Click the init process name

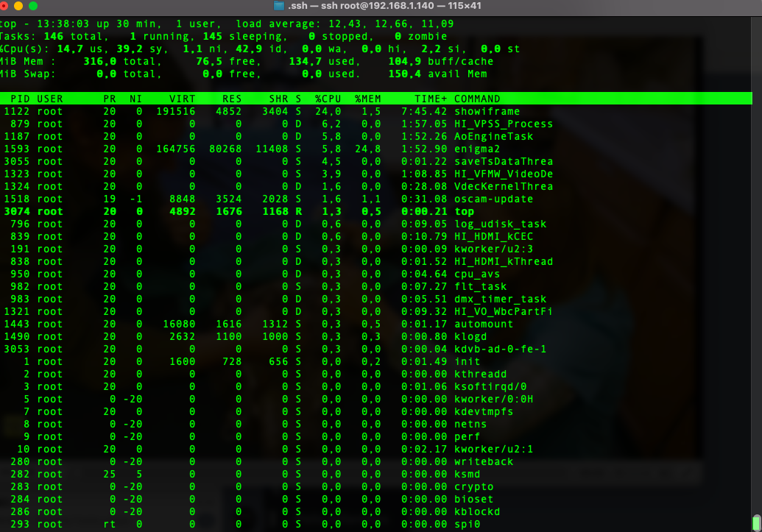point(467,361)
